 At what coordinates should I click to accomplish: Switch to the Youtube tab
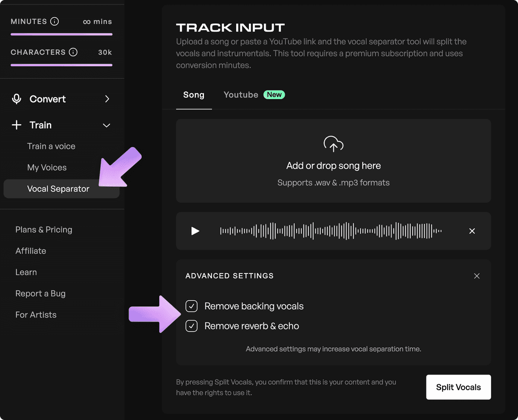point(240,95)
